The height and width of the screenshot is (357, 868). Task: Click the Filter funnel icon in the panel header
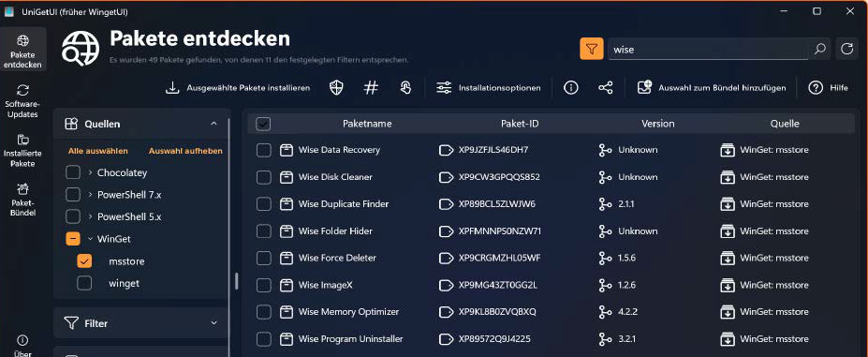click(x=71, y=323)
